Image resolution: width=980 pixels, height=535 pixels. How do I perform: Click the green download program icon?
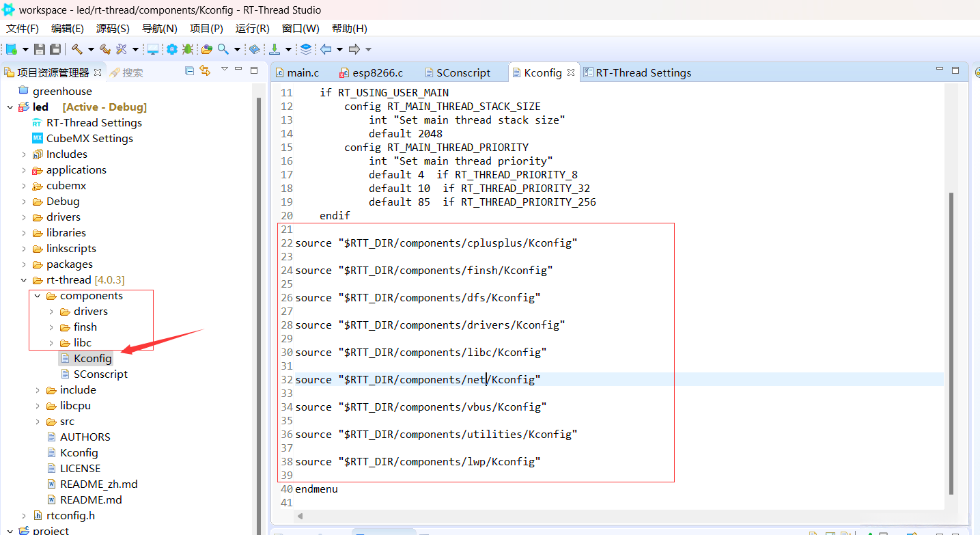275,49
